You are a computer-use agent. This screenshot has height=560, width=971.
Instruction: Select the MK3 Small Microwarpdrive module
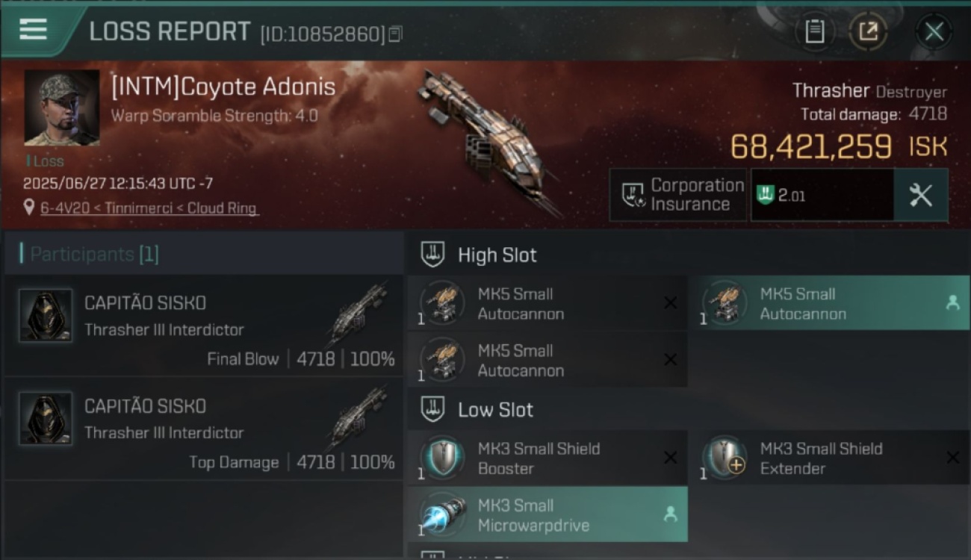click(547, 514)
